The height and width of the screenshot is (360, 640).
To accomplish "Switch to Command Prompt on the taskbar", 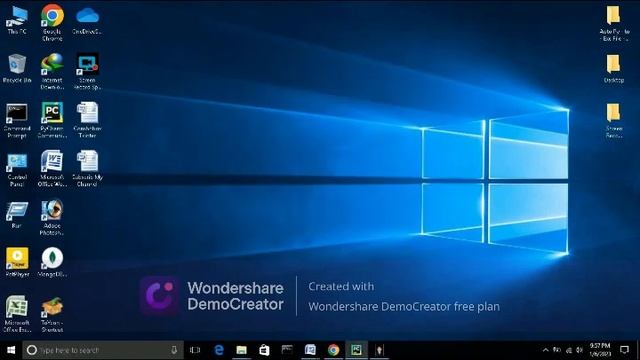I will (x=287, y=350).
